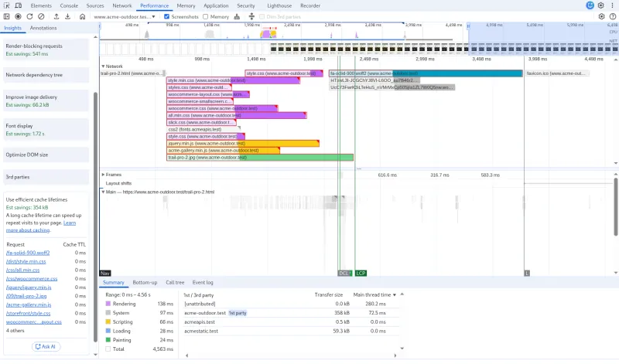Open the Event log tab
Image resolution: width=619 pixels, height=364 pixels.
[x=203, y=282]
